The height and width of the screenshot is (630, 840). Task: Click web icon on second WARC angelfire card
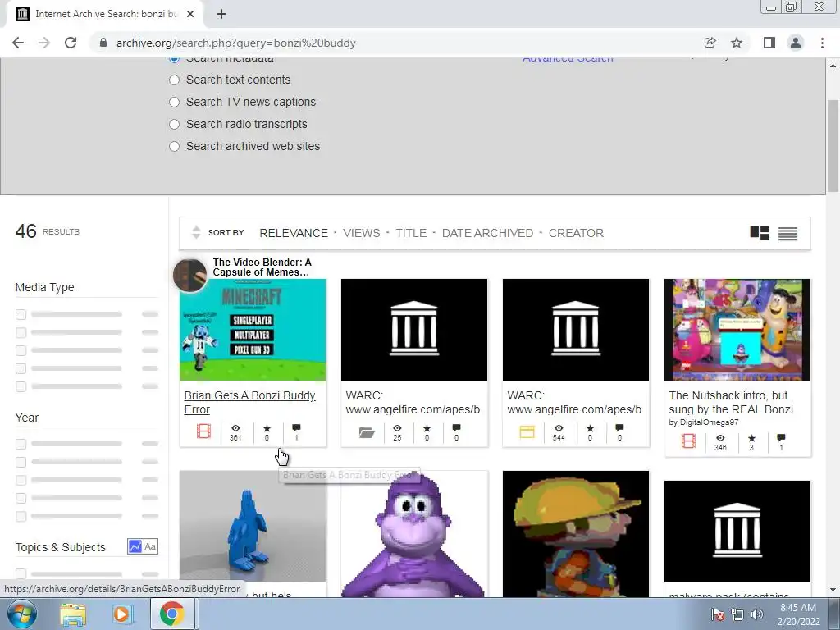point(527,431)
